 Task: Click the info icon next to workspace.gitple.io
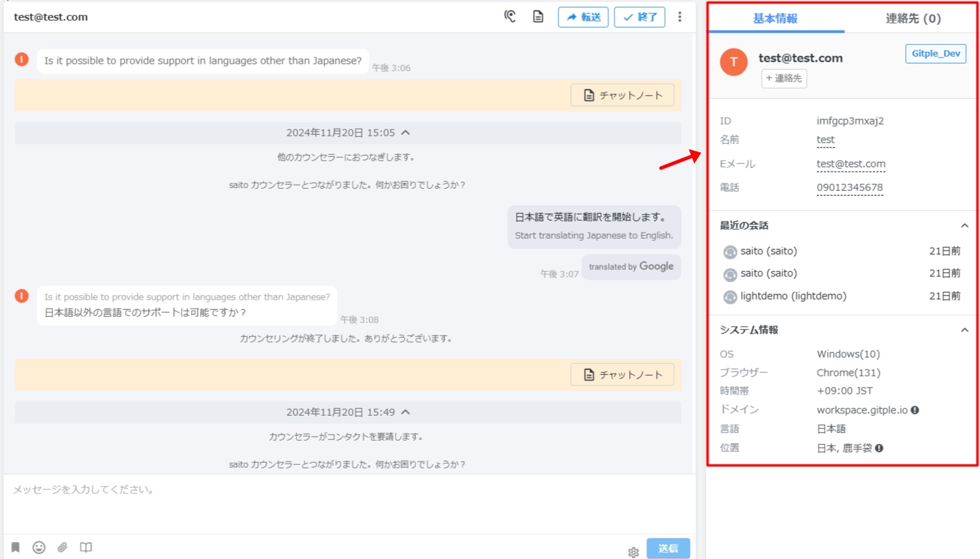click(915, 410)
